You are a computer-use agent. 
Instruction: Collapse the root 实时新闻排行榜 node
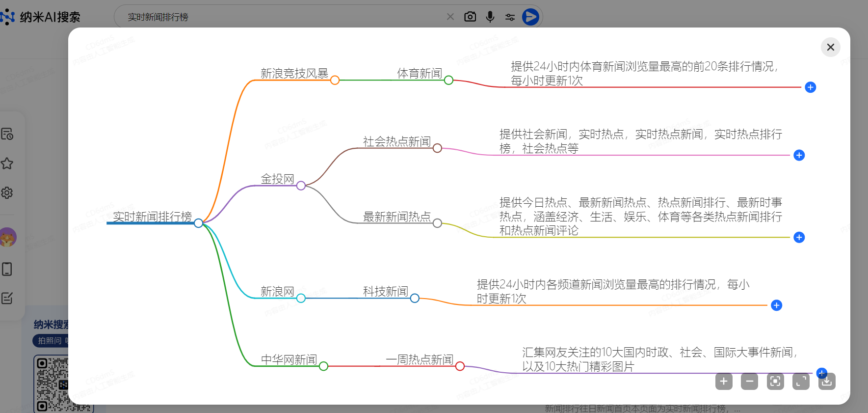coord(198,223)
